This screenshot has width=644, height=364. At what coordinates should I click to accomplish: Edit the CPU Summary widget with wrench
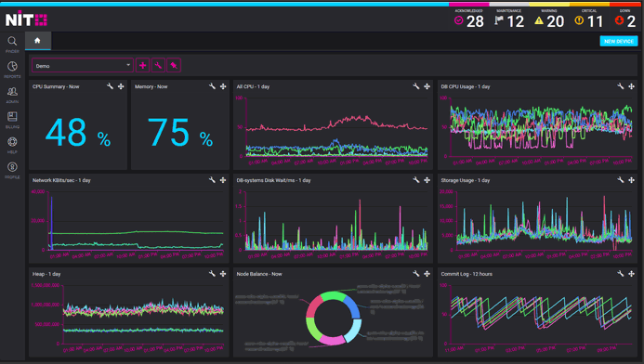point(110,86)
